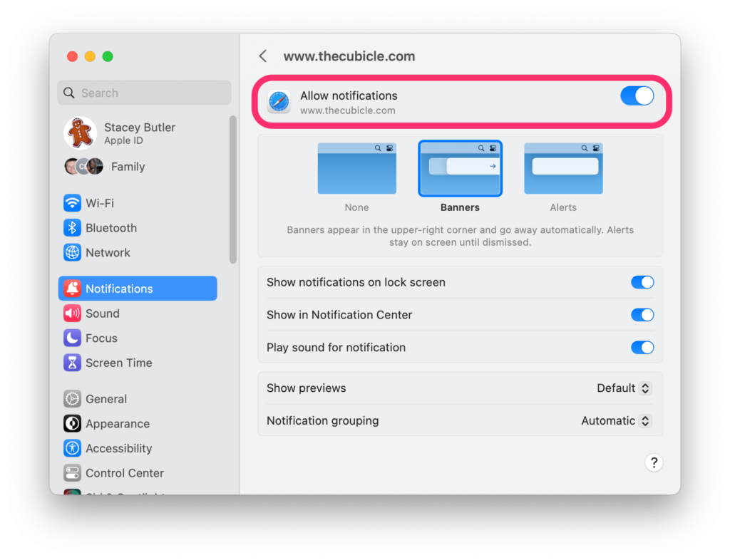Screen dimensions: 730x560
Task: Toggle Play sound for notification switch
Action: pyautogui.click(x=642, y=348)
